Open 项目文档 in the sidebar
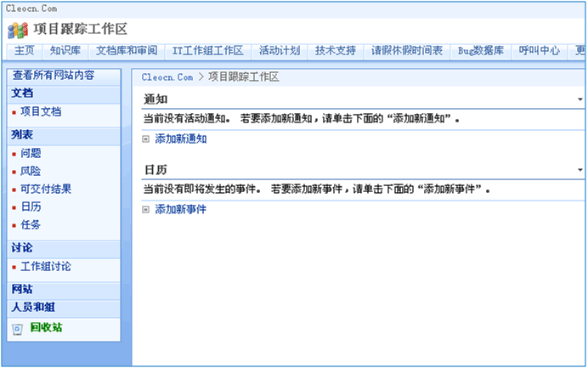 tap(41, 111)
